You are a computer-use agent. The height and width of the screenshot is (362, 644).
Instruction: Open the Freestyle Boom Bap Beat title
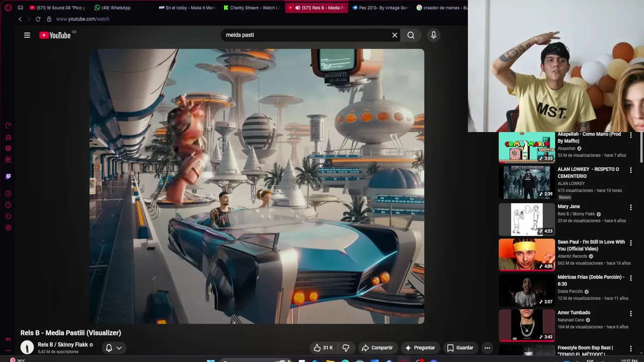click(585, 350)
